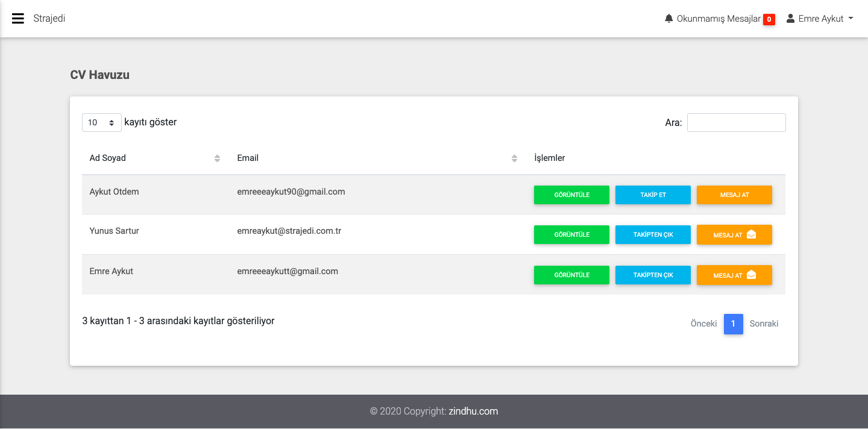Image resolution: width=868 pixels, height=429 pixels.
Task: Click Görüntüle for Aykut Otdem
Action: point(571,195)
